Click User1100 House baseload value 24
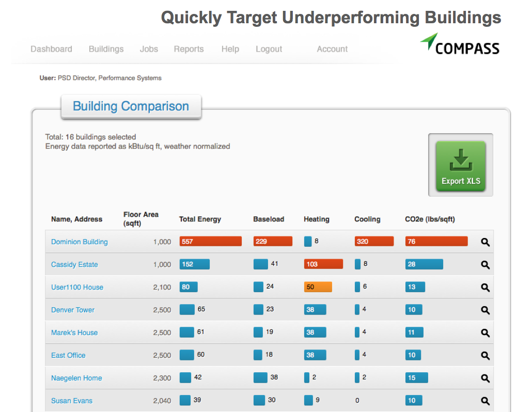The height and width of the screenshot is (412, 532). pyautogui.click(x=270, y=287)
